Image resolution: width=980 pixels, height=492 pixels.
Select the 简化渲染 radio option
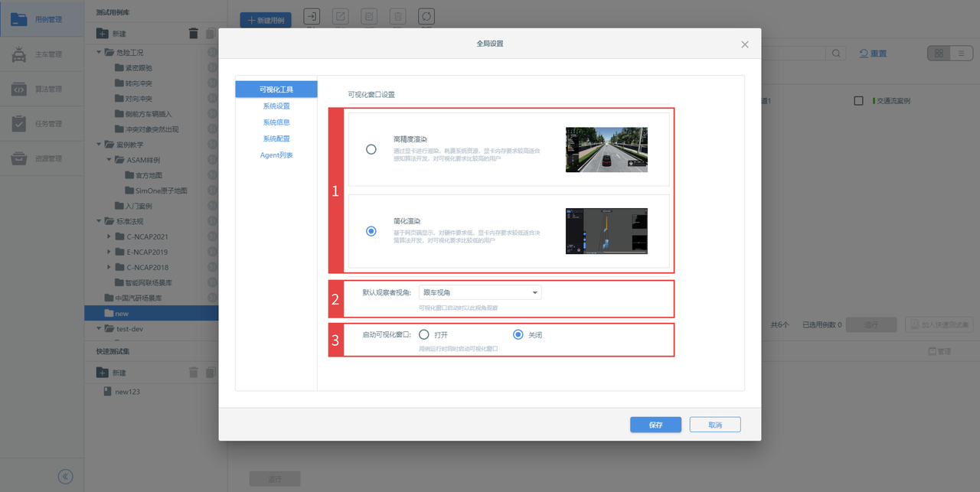pyautogui.click(x=371, y=231)
